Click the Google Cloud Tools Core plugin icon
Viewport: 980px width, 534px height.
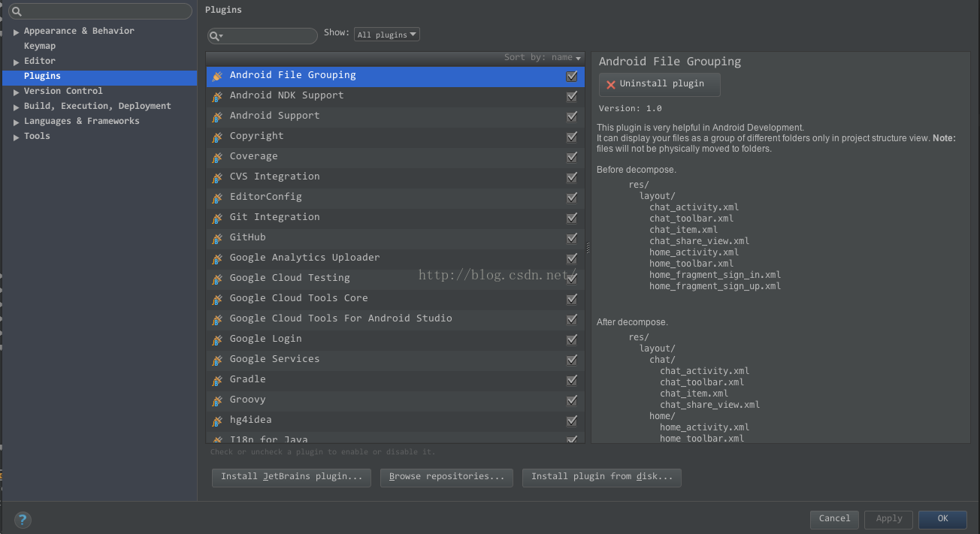click(x=217, y=299)
